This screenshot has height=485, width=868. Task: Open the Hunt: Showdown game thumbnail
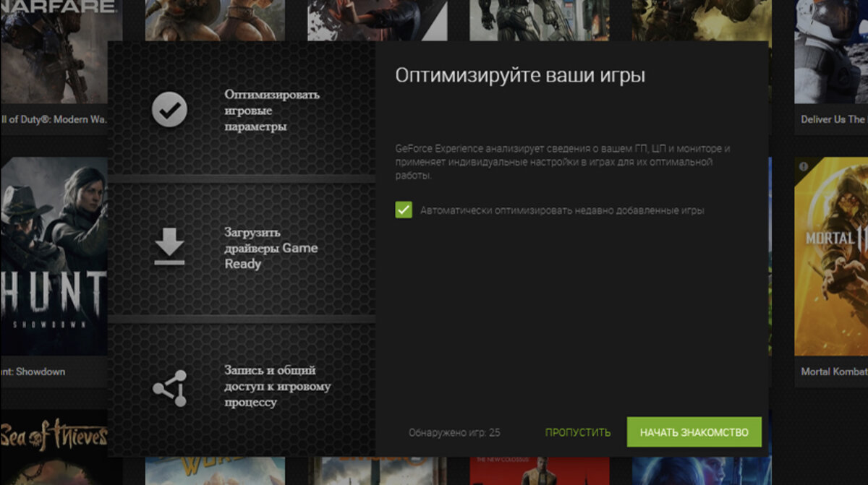54,257
